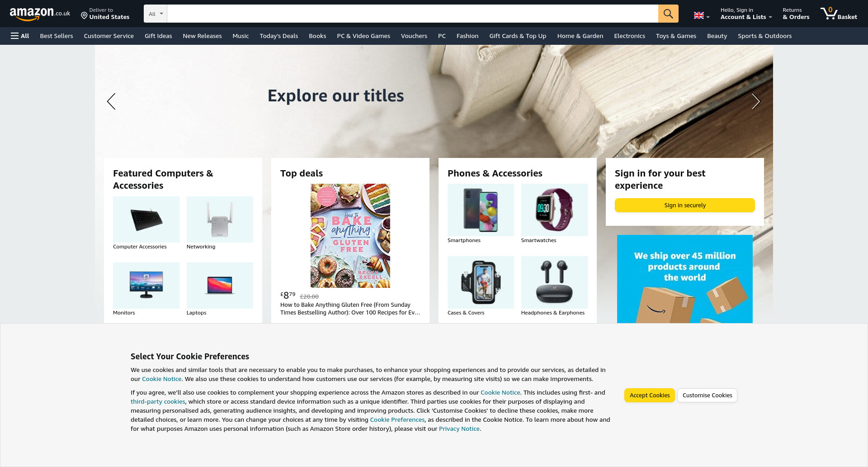The width and height of the screenshot is (868, 467).
Task: Select the Laptops category image
Action: 220,286
